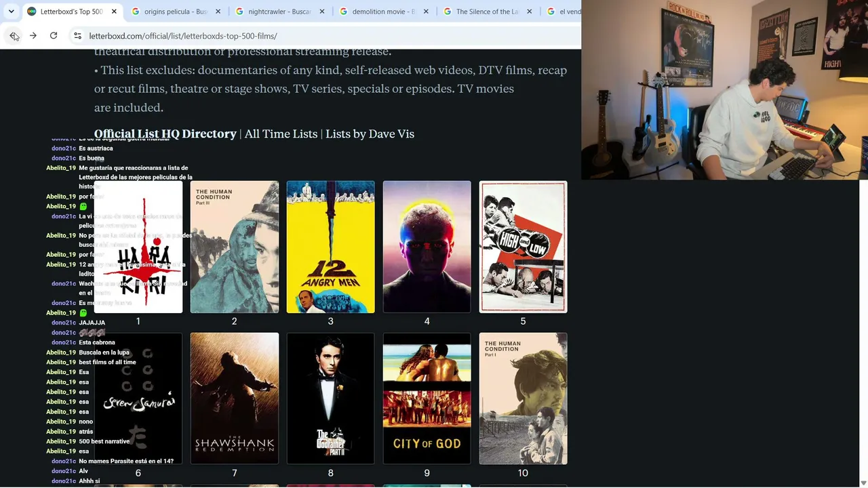Close the nightcrawler tab
This screenshot has width=868, height=488.
[322, 12]
